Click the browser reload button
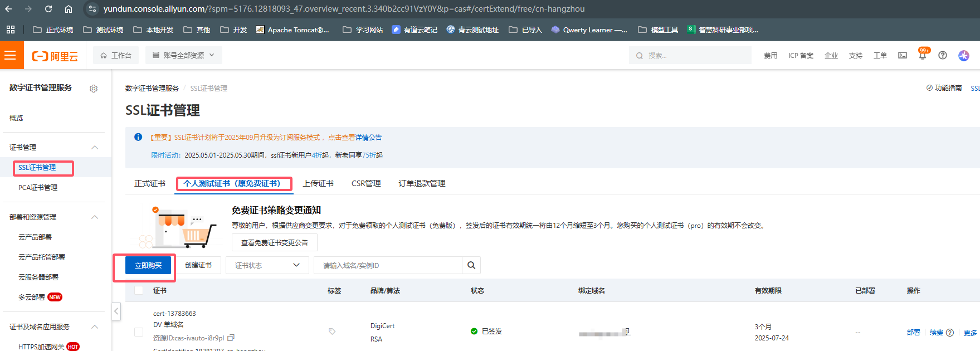This screenshot has width=980, height=351. (x=48, y=9)
